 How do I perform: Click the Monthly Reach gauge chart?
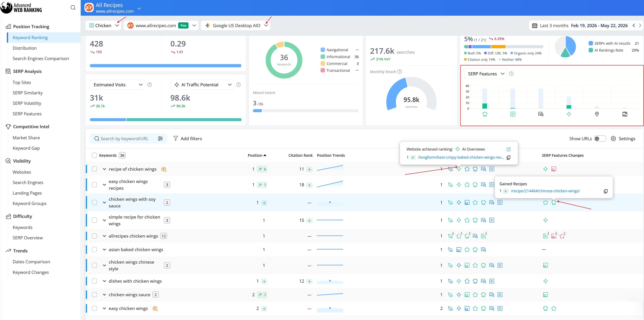pos(411,94)
